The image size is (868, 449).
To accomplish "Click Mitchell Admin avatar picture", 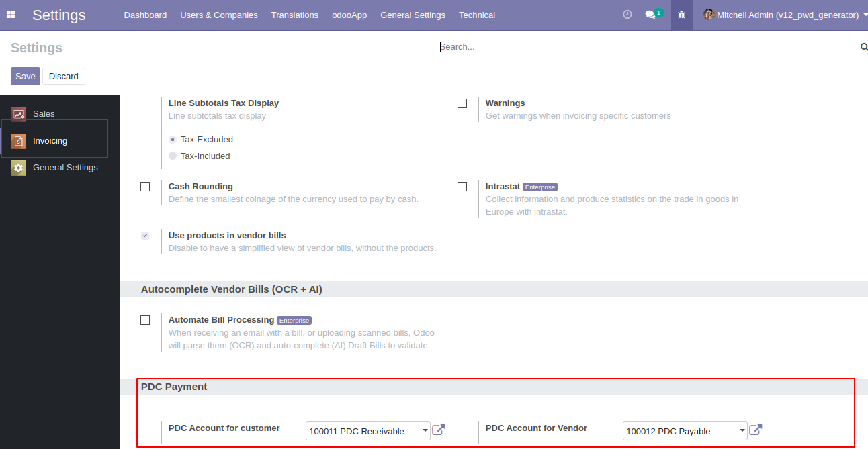I will [x=709, y=14].
